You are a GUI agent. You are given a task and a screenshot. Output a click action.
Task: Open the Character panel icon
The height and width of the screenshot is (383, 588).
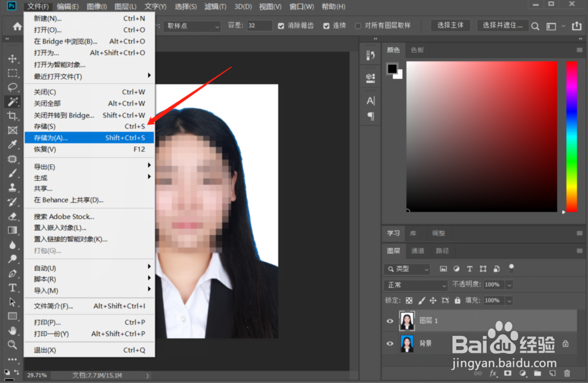click(x=370, y=101)
